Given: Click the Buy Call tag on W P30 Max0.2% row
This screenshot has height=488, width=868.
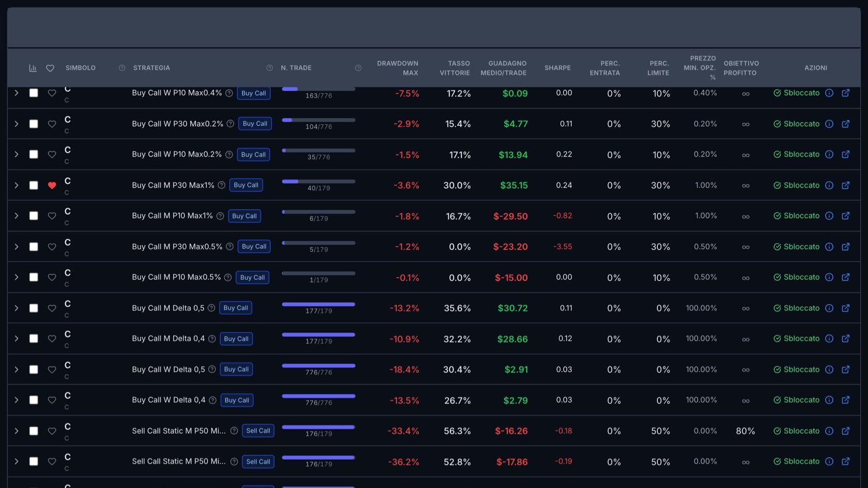Looking at the screenshot, I should point(255,124).
